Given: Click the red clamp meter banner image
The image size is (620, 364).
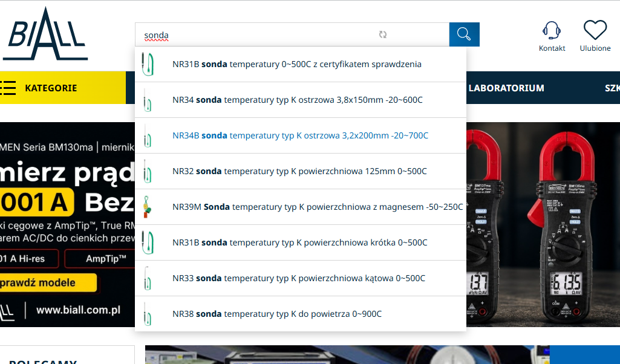Looking at the screenshot, I should pyautogui.click(x=543, y=224).
